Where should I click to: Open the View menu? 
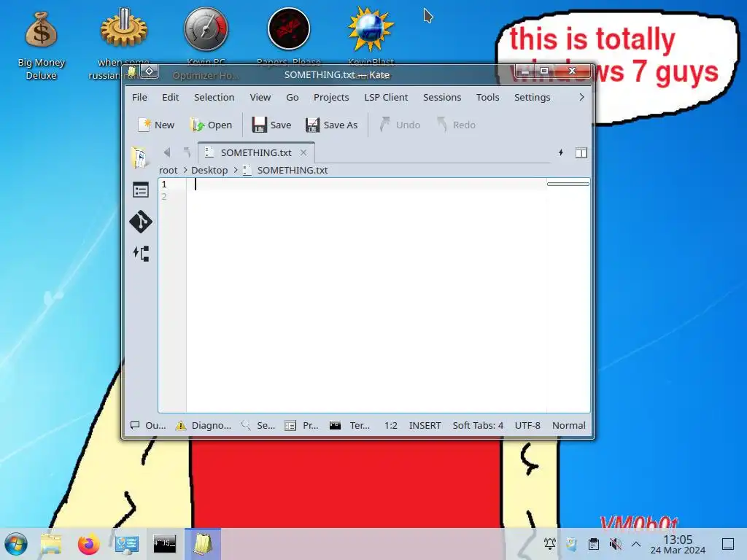pyautogui.click(x=260, y=97)
